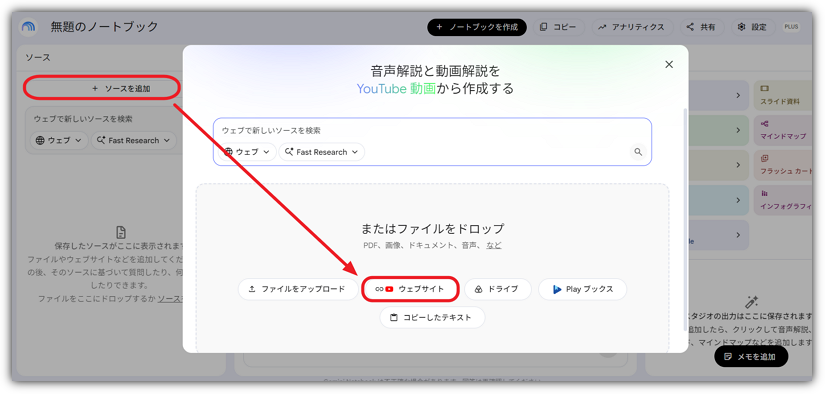Click the 共有 share button
825x394 pixels.
pyautogui.click(x=702, y=27)
